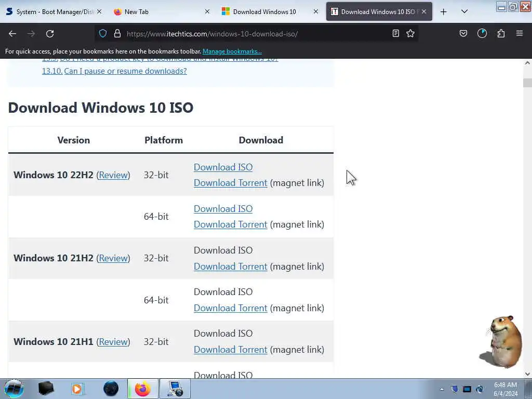Download Torrent for Windows 10 21H1 32-bit
The width and height of the screenshot is (532, 399).
click(231, 350)
